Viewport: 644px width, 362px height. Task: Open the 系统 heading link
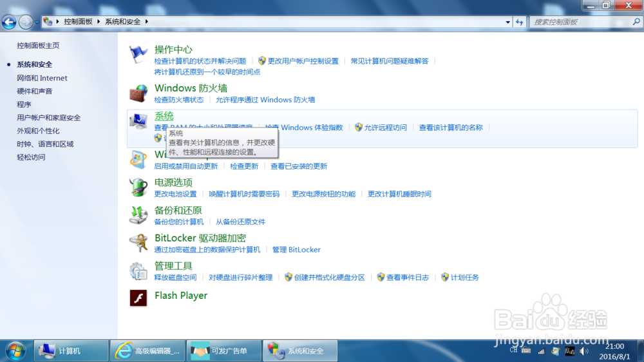[164, 117]
